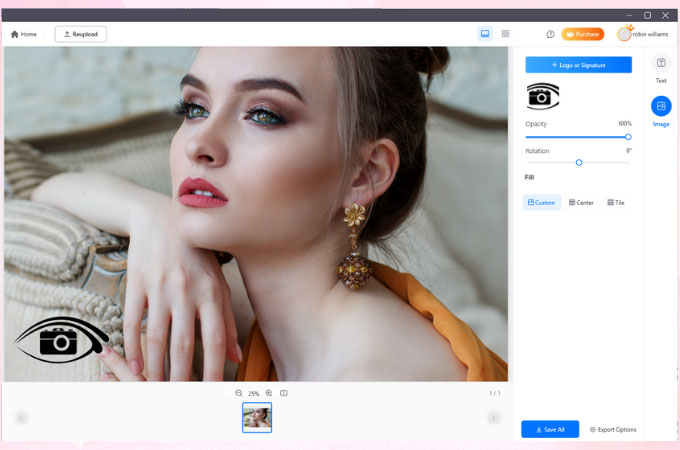
Task: Select the Image watermark tab
Action: click(661, 110)
